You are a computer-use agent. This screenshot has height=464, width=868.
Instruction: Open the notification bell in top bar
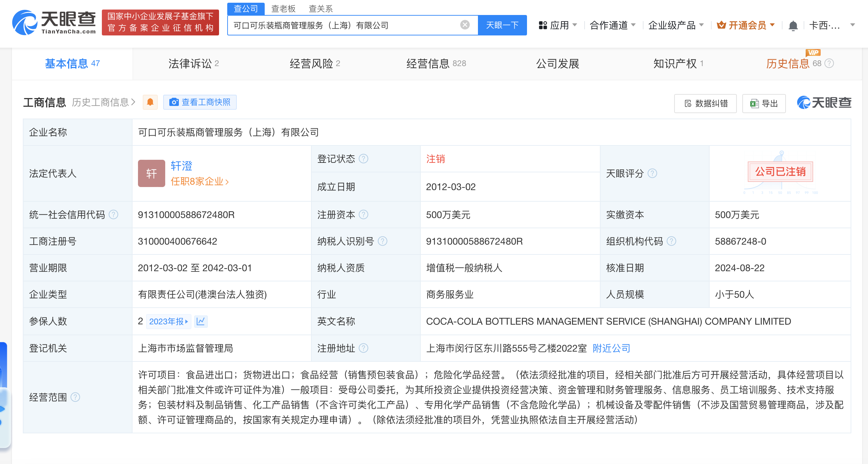[x=793, y=25]
